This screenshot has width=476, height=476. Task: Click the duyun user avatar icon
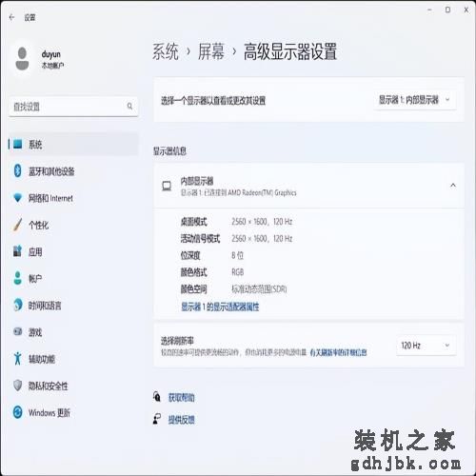(x=22, y=59)
